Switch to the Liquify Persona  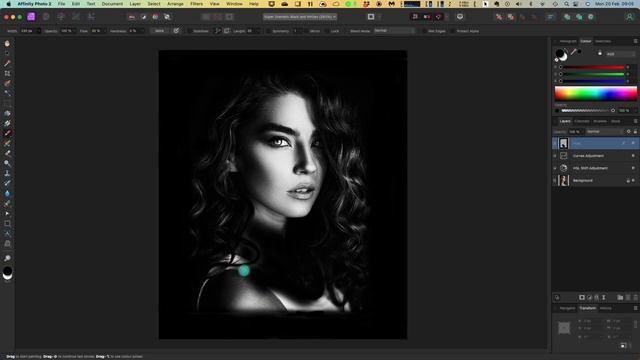pyautogui.click(x=46, y=17)
